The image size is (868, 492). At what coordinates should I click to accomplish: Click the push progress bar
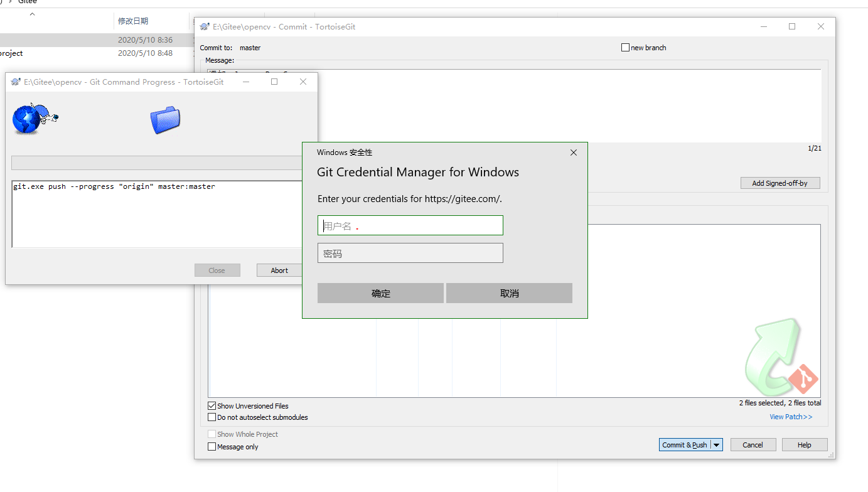157,163
